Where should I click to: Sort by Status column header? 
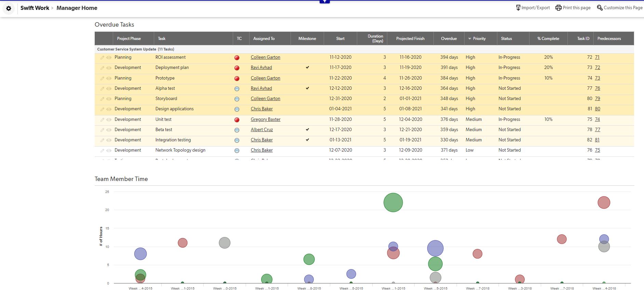[506, 39]
